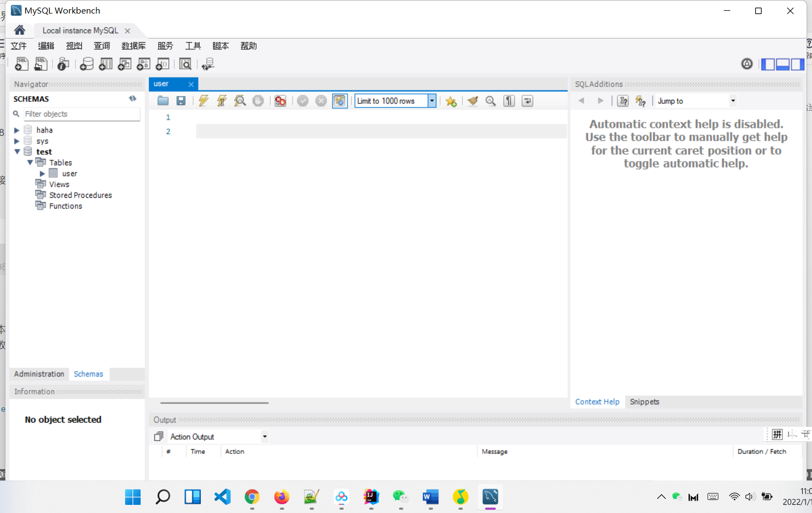Expand the user table node
Image resolution: width=812 pixels, height=513 pixels.
tap(42, 173)
